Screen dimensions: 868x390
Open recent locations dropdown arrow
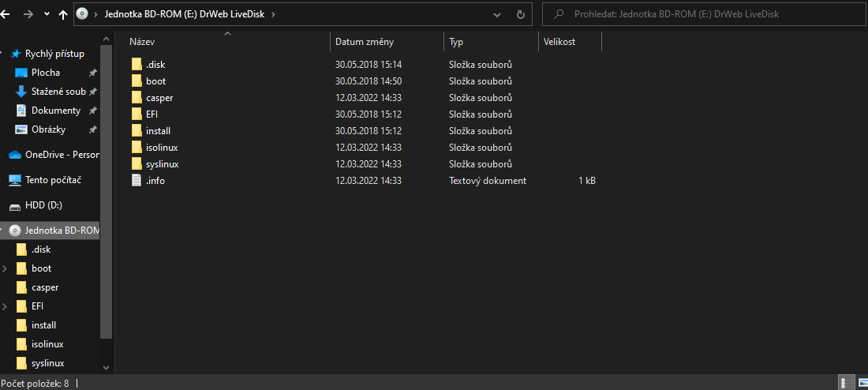47,14
